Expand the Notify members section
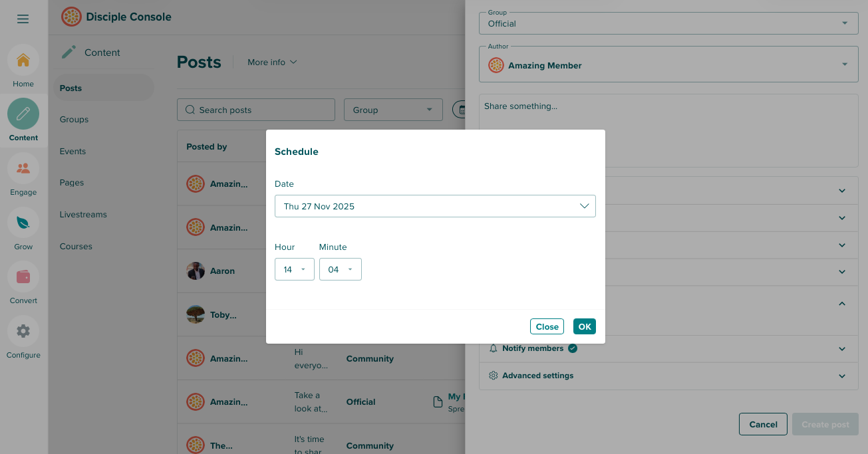 click(x=668, y=348)
